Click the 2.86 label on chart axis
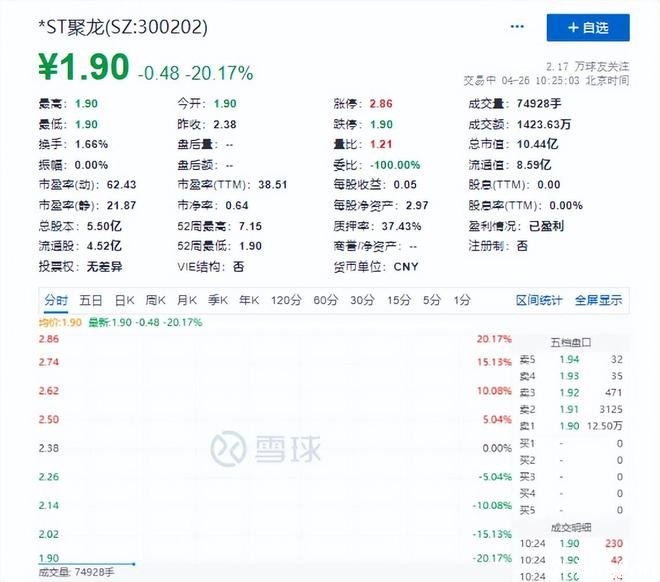Viewport: 660px width, 582px height. pyautogui.click(x=49, y=339)
